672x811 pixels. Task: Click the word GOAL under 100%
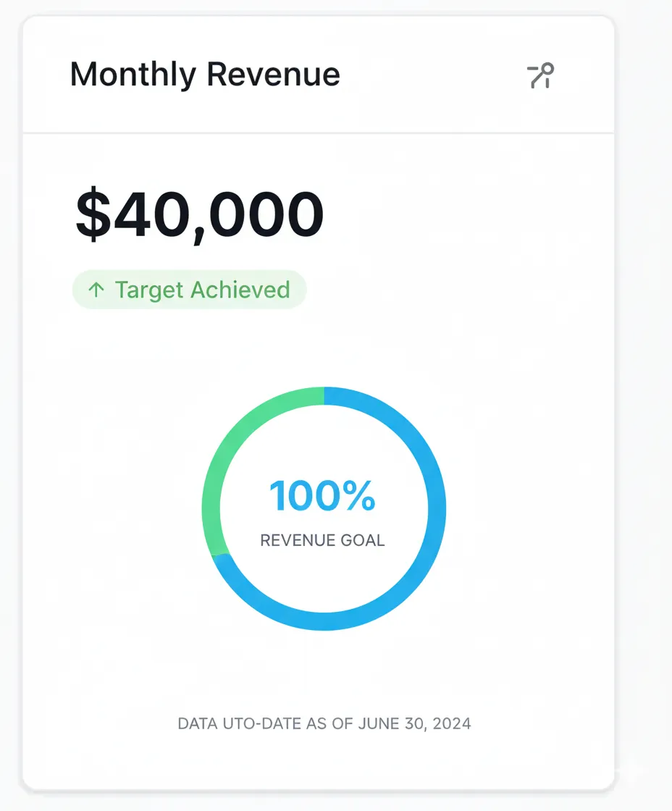click(365, 540)
